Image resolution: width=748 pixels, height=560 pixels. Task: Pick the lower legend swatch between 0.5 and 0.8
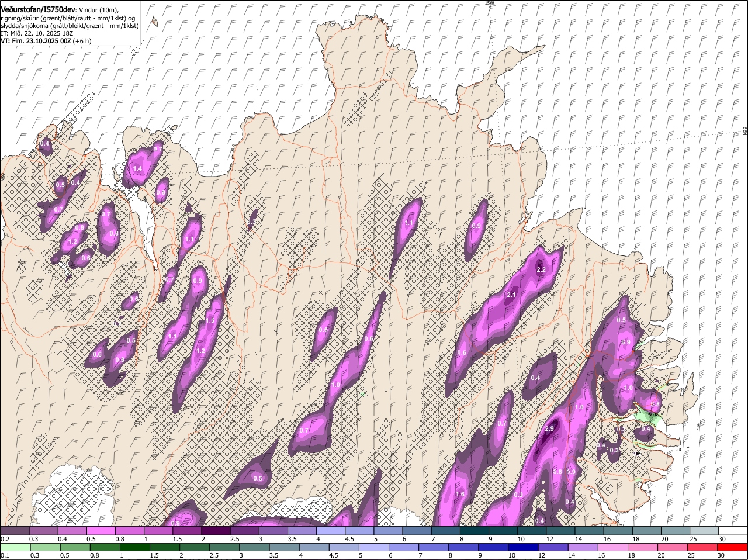pos(74,547)
